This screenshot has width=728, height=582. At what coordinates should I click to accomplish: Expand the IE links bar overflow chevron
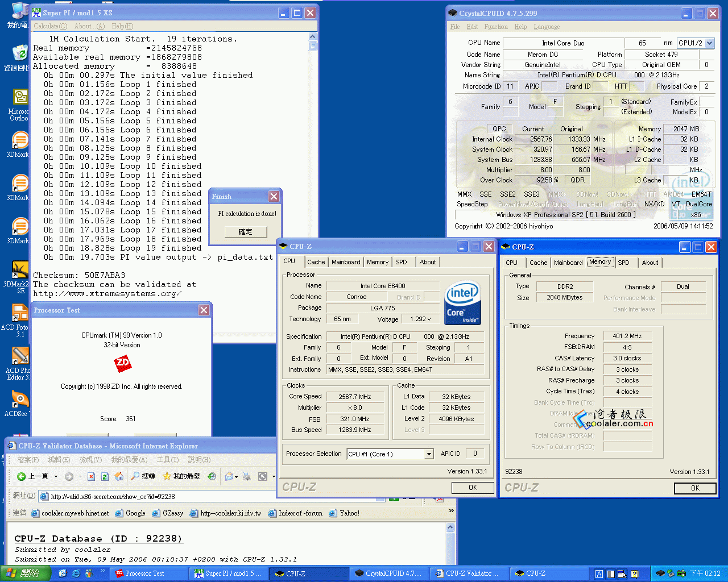coord(451,511)
